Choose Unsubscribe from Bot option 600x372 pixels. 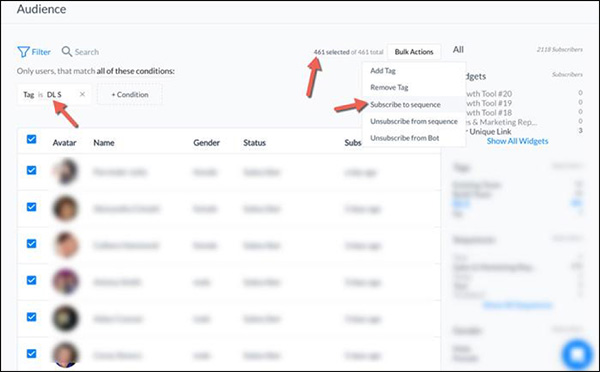(404, 138)
